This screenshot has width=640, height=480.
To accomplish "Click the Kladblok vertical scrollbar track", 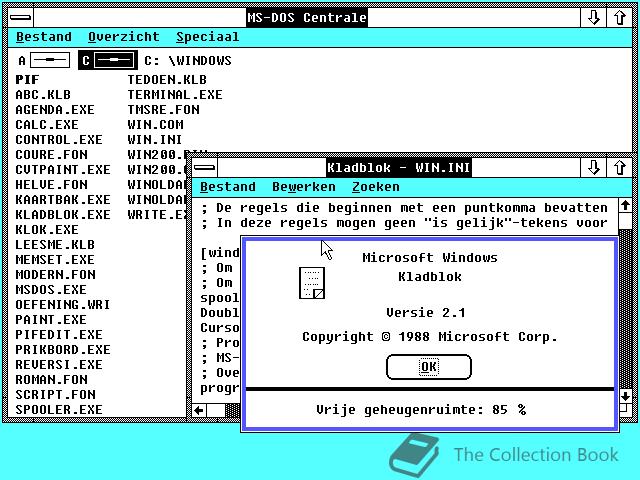I will click(625, 310).
